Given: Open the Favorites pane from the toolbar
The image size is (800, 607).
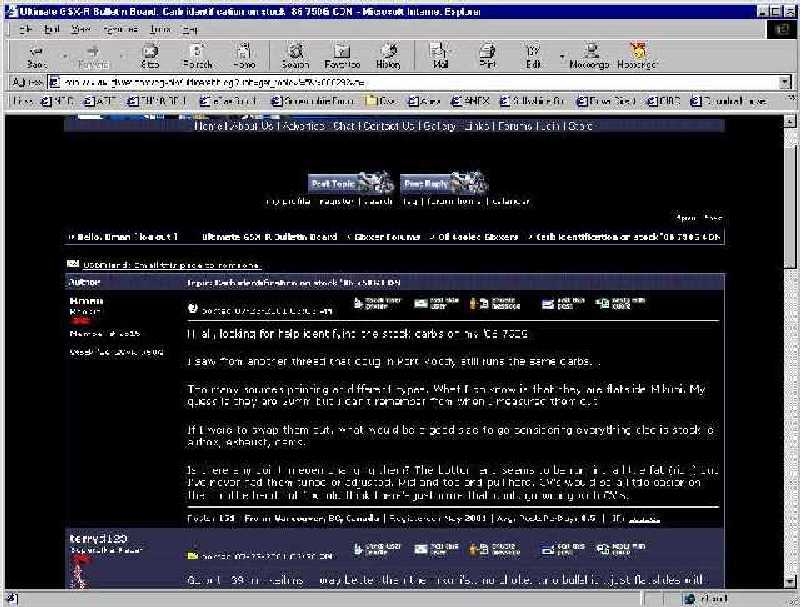Looking at the screenshot, I should click(342, 56).
